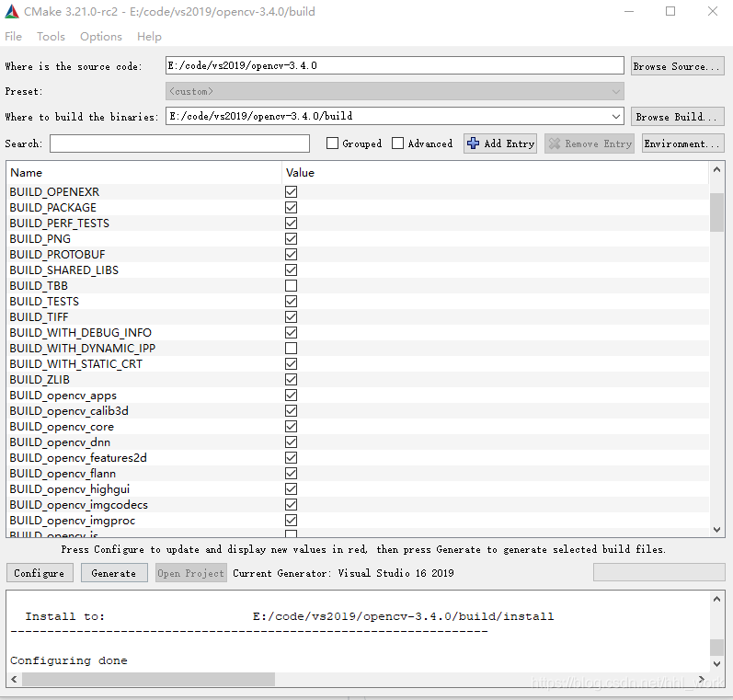Viewport: 733px width, 700px height.
Task: Select the BUILD_opencv_apps row name
Action: click(63, 396)
